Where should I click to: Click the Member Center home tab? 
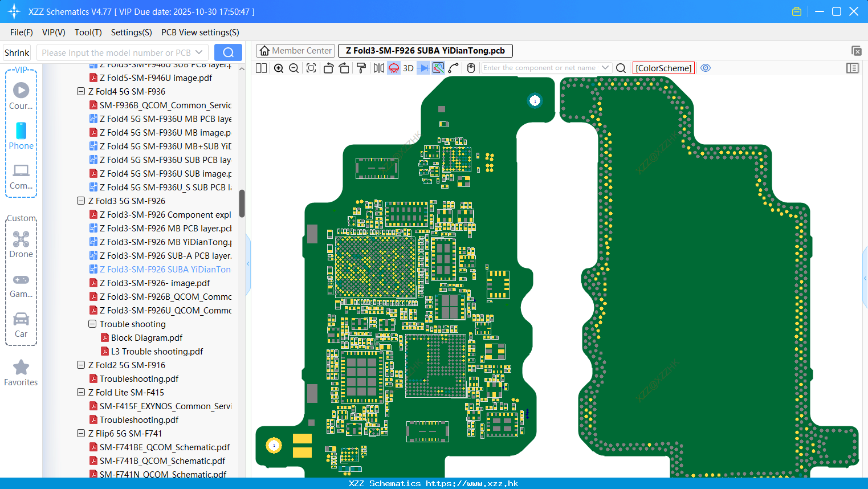pos(295,51)
